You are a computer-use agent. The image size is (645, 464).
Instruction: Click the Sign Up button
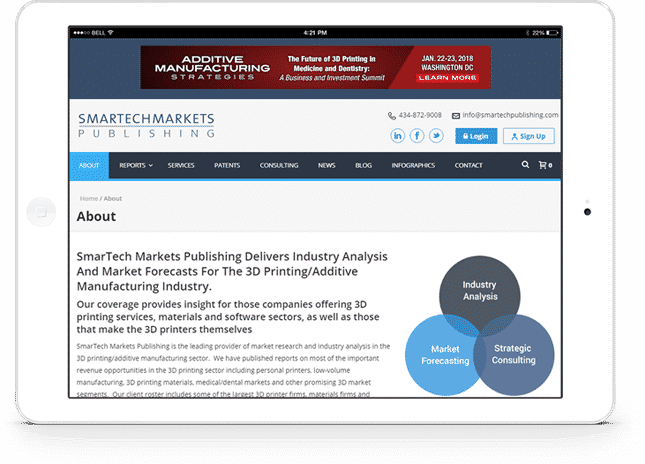(529, 136)
